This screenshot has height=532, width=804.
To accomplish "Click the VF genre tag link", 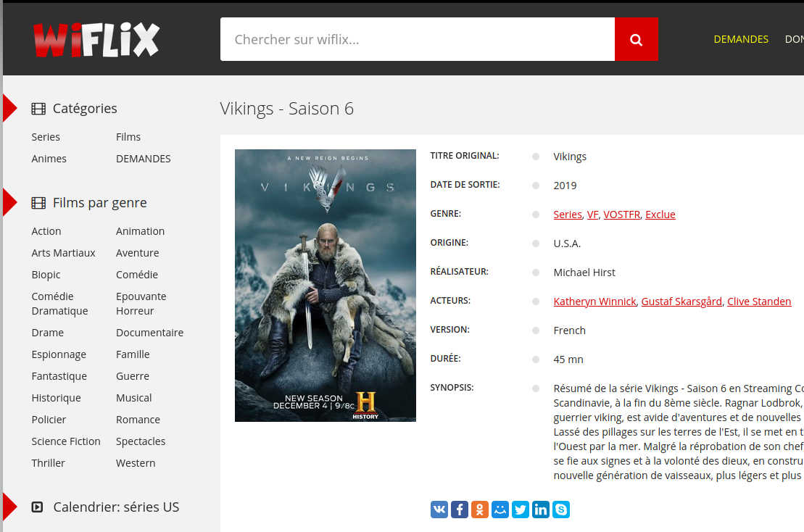I will coord(592,215).
